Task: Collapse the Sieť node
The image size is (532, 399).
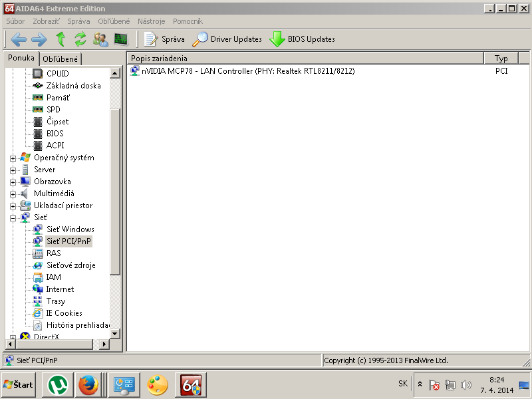Action: click(13, 218)
